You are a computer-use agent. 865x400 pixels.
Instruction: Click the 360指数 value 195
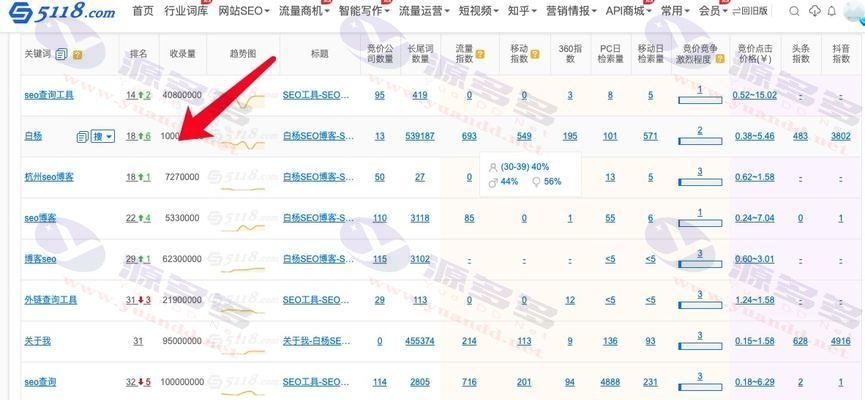tap(570, 136)
